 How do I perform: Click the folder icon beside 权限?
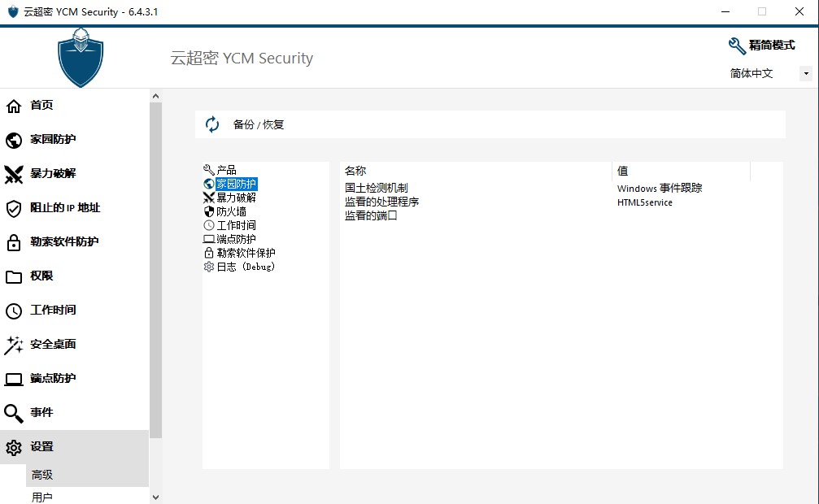14,277
